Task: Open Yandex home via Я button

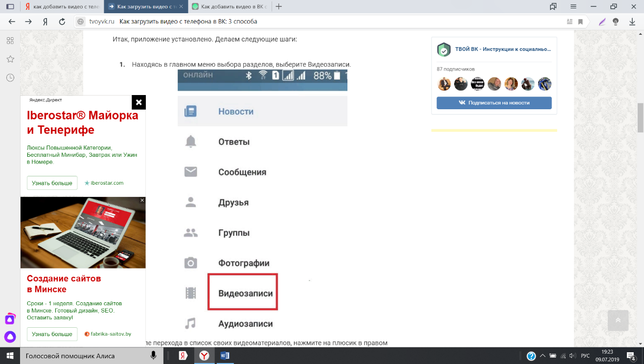Action: pos(45,22)
